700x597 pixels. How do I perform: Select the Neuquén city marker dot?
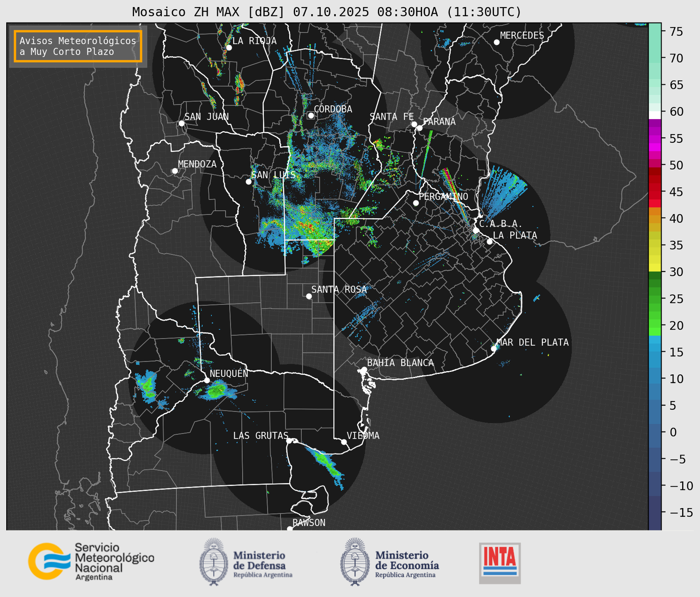coord(207,380)
